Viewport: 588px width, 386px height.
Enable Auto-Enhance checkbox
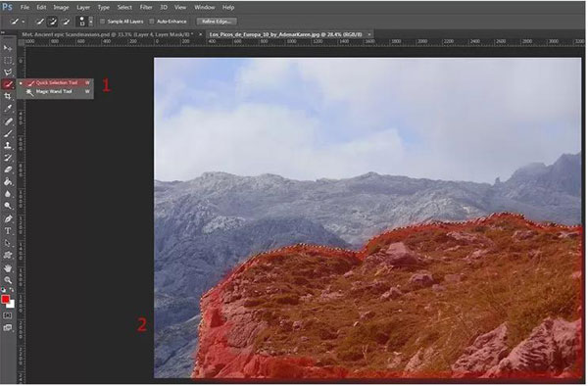[152, 22]
